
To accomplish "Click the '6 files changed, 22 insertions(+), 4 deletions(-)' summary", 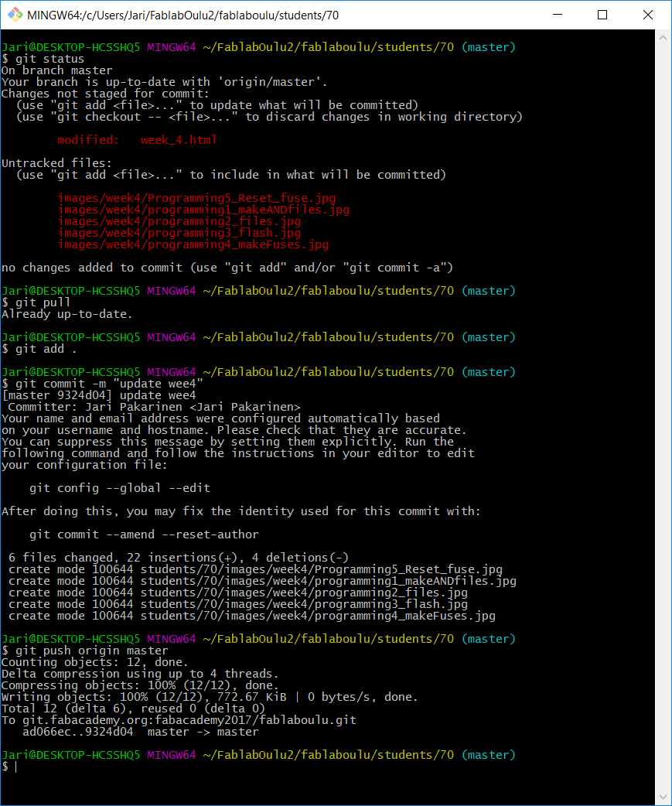I will point(179,558).
